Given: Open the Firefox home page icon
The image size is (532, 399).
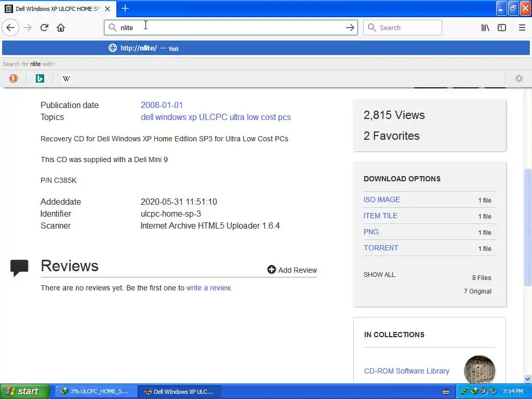Looking at the screenshot, I should point(61,28).
